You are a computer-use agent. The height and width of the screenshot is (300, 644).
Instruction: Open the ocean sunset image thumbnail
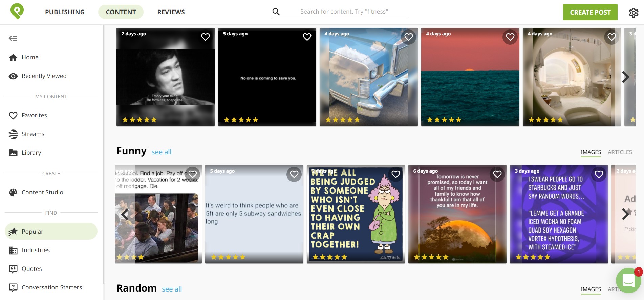(470, 77)
